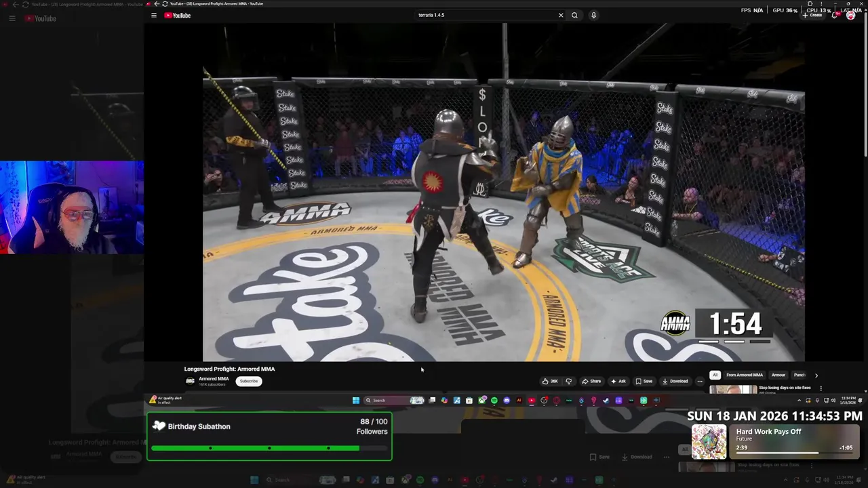Show more chips with the right chevron

click(x=816, y=375)
